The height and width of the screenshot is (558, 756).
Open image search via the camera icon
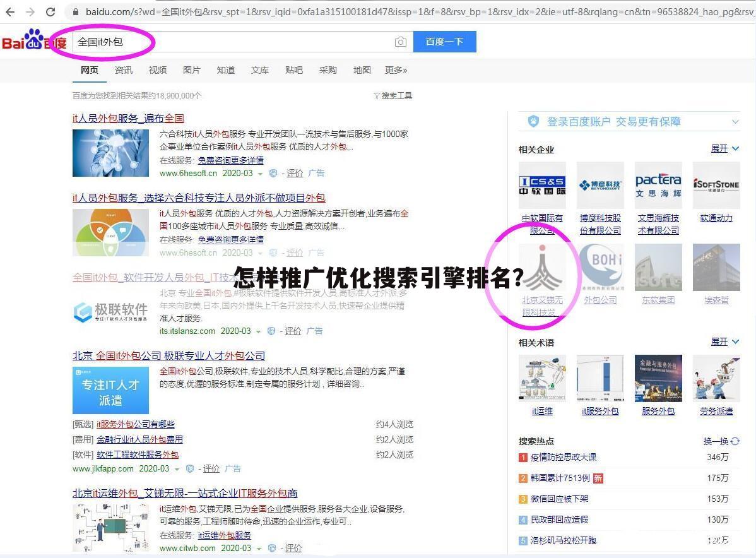tap(401, 41)
